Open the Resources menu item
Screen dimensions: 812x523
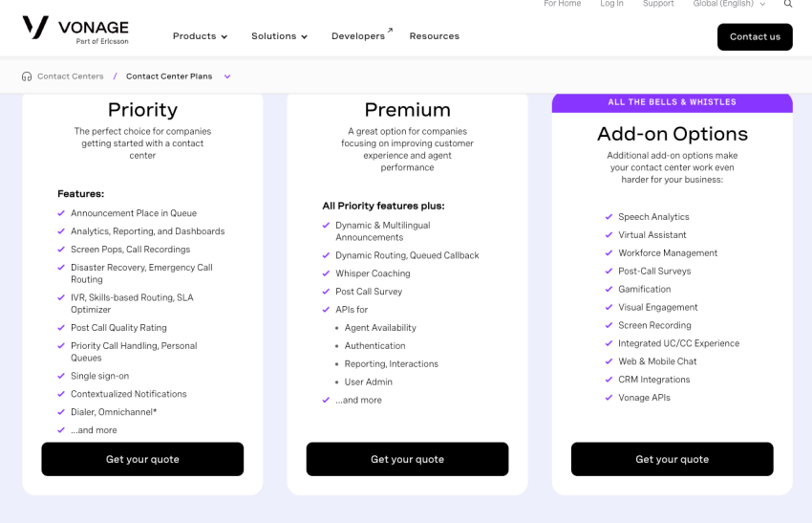[434, 36]
